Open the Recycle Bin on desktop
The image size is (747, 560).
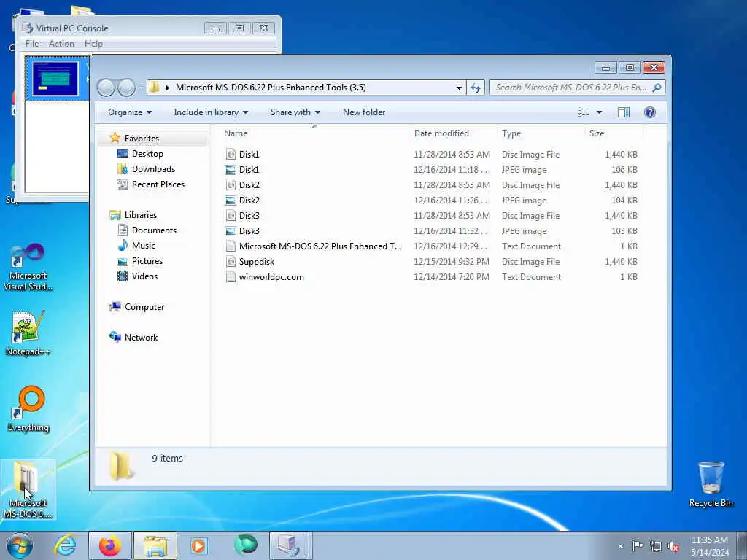click(x=711, y=484)
